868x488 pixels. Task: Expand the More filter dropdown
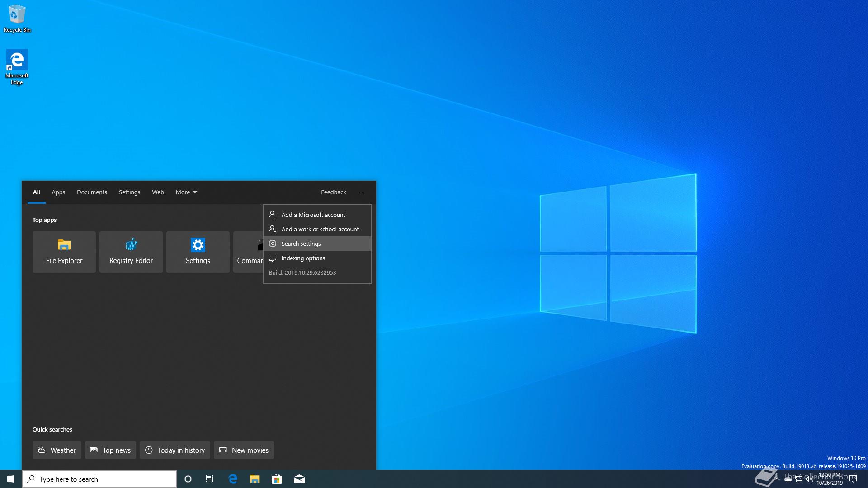point(186,192)
